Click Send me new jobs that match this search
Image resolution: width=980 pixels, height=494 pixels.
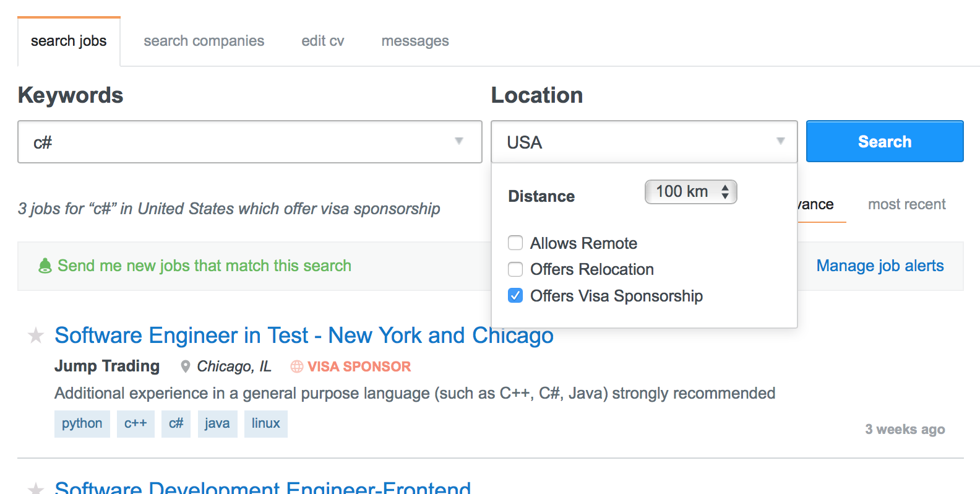(204, 266)
